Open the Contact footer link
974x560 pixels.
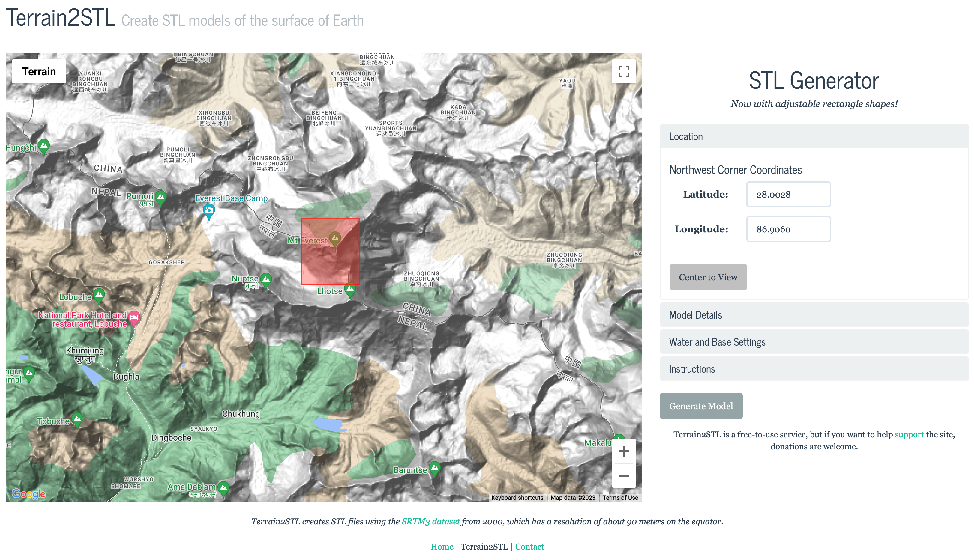pos(529,546)
